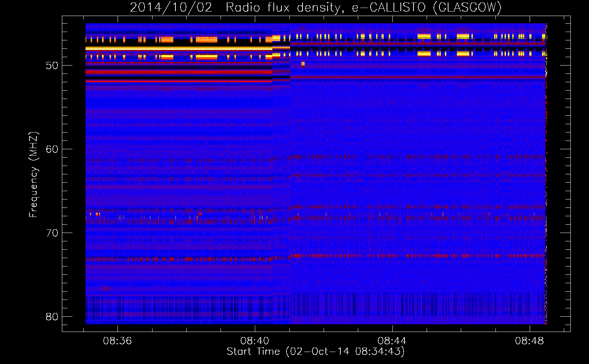This screenshot has width=589, height=364.
Task: Click the "Frequency (MHZ)" axis label
Action: (33, 175)
